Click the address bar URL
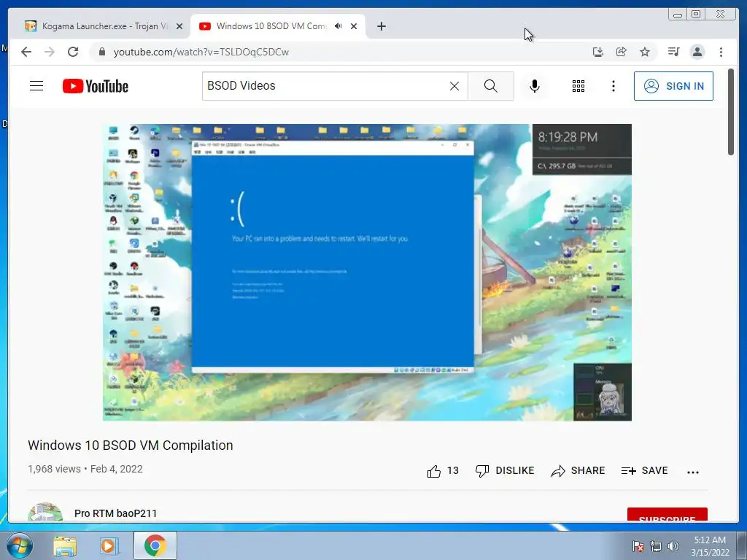The height and width of the screenshot is (560, 747). coord(201,52)
